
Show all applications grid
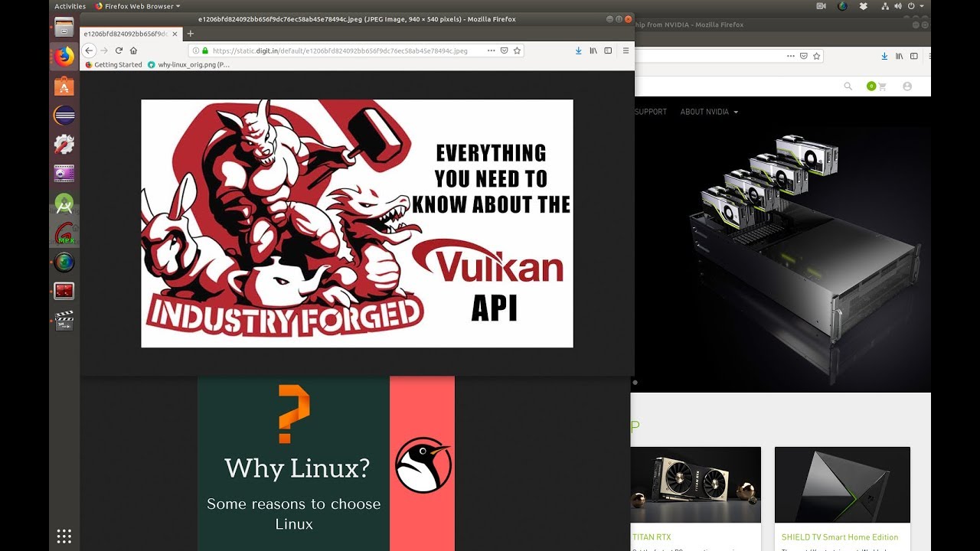(x=64, y=536)
